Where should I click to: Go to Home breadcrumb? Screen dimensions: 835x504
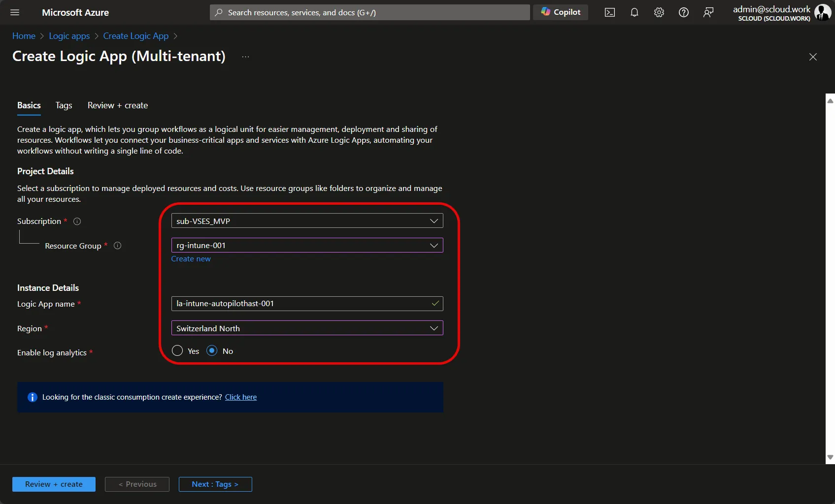(x=24, y=36)
